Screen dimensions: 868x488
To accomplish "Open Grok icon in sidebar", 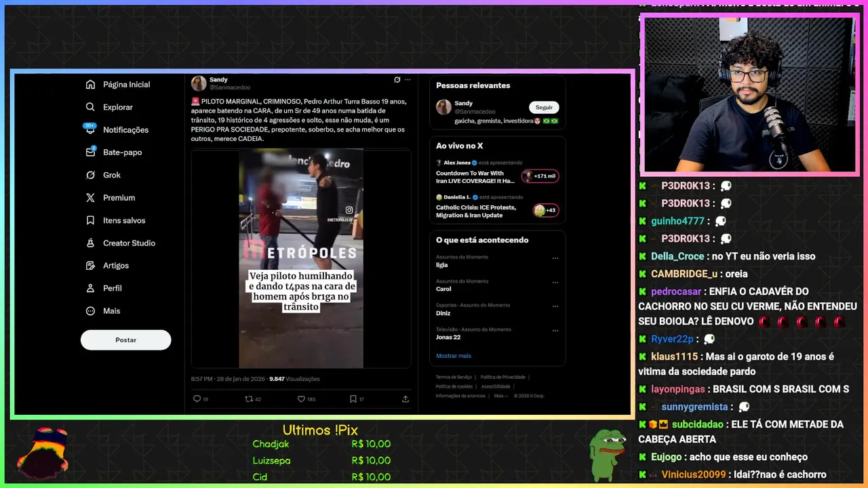I will 90,175.
